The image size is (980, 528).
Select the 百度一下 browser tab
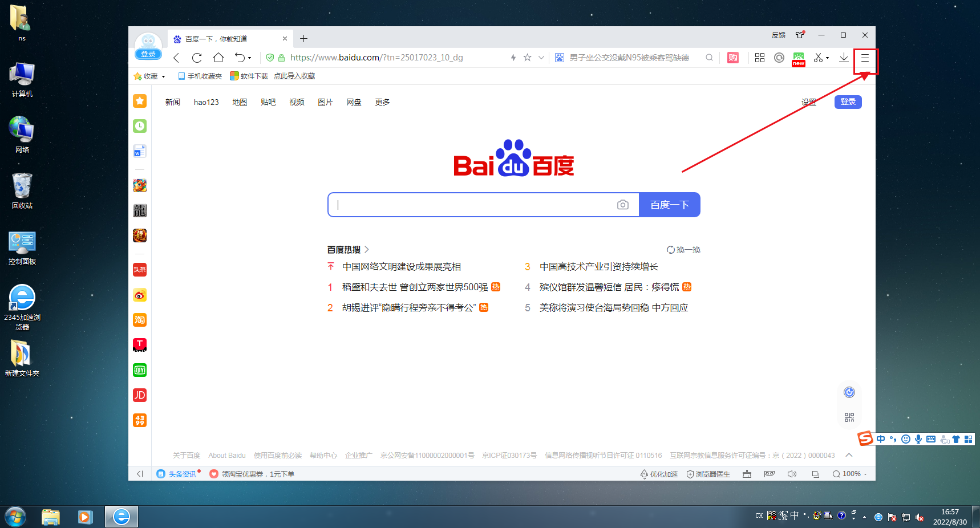tap(230, 39)
